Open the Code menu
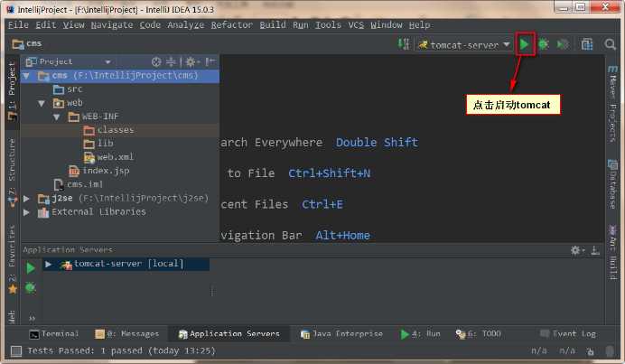Viewport: 625px width, 364px height. pos(150,24)
